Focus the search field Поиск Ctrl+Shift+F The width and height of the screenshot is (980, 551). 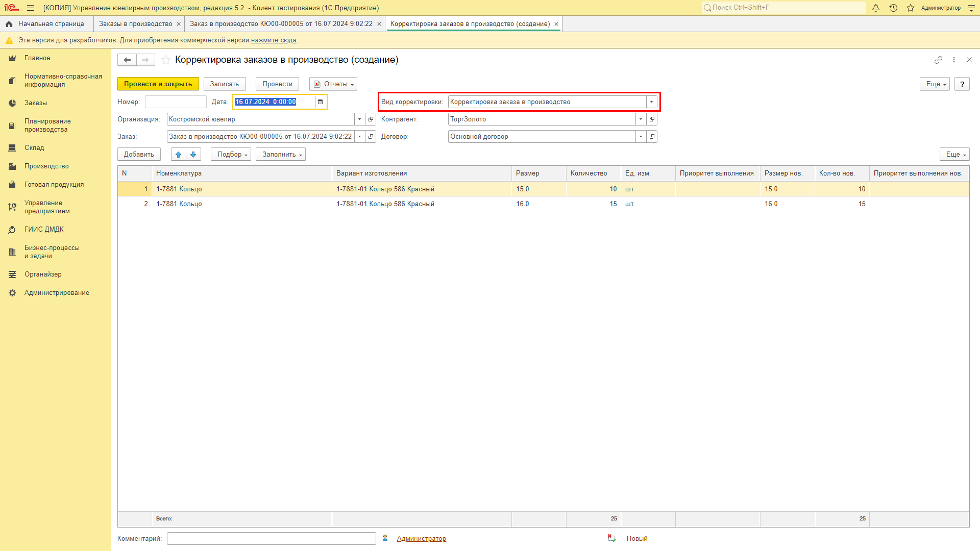[x=783, y=8]
